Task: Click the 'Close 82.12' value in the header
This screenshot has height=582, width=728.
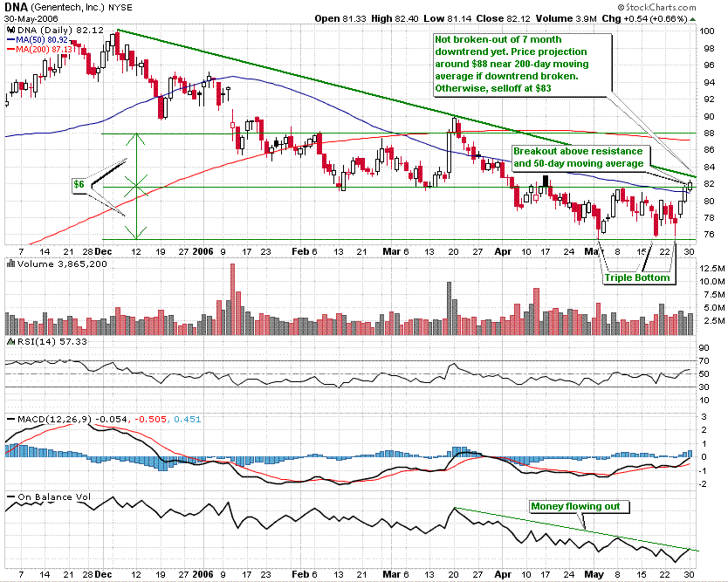Action: (x=504, y=18)
